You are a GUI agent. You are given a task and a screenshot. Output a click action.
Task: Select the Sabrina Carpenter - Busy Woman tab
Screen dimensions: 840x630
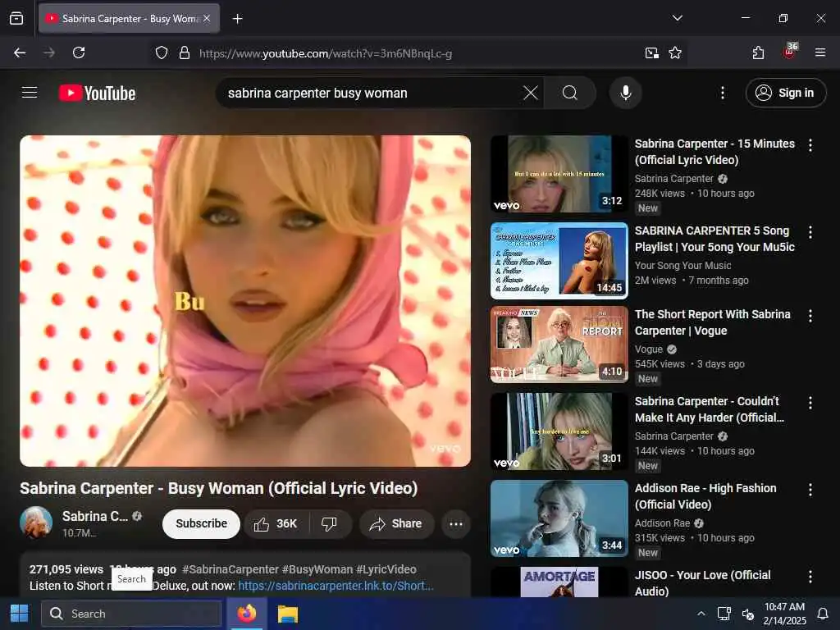(x=129, y=19)
